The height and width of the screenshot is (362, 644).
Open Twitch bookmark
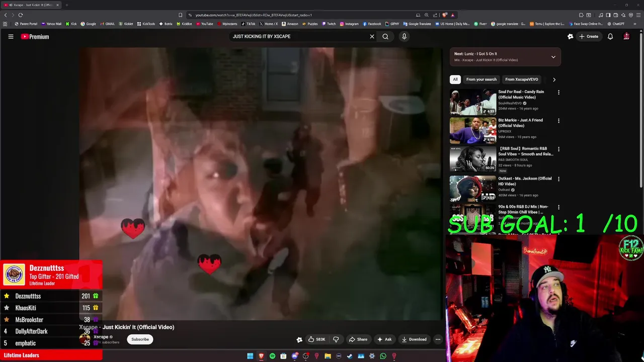[x=329, y=24]
